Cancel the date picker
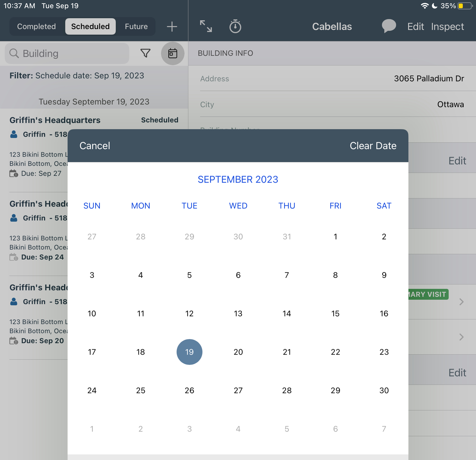 pos(95,146)
